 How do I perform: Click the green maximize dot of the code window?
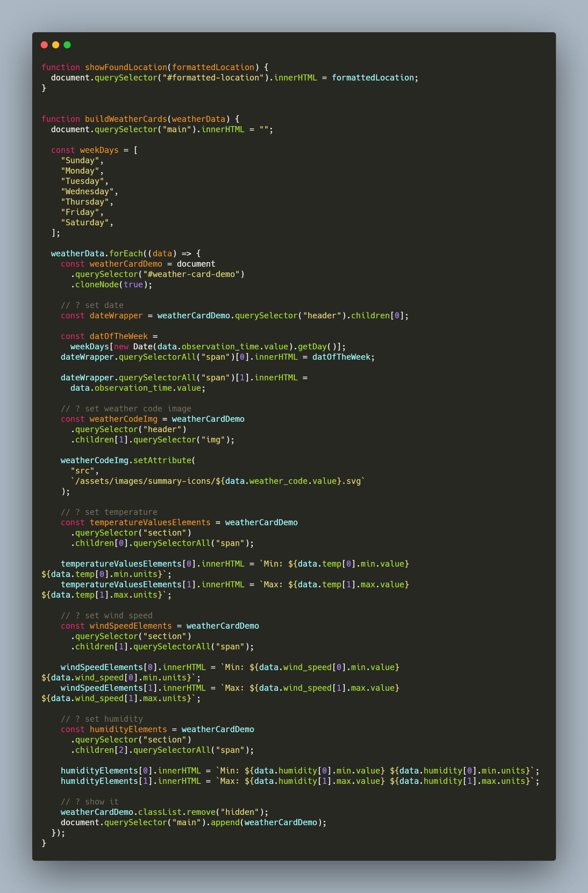point(67,45)
